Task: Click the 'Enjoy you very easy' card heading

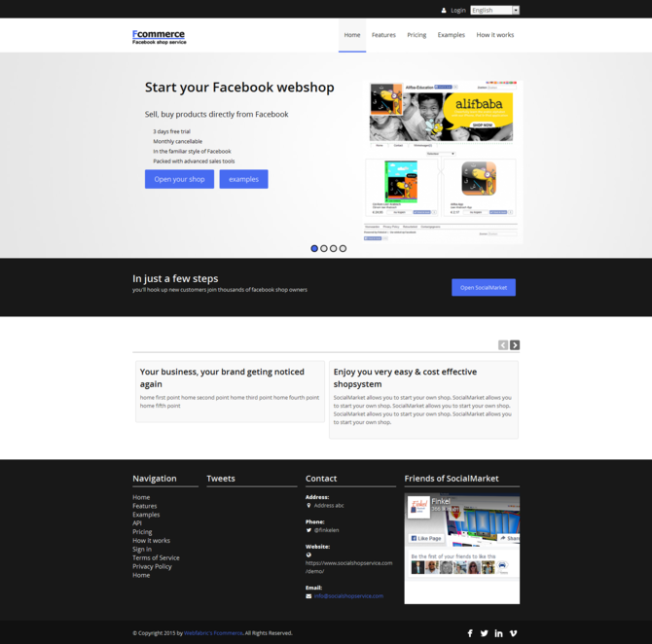Action: [x=405, y=377]
